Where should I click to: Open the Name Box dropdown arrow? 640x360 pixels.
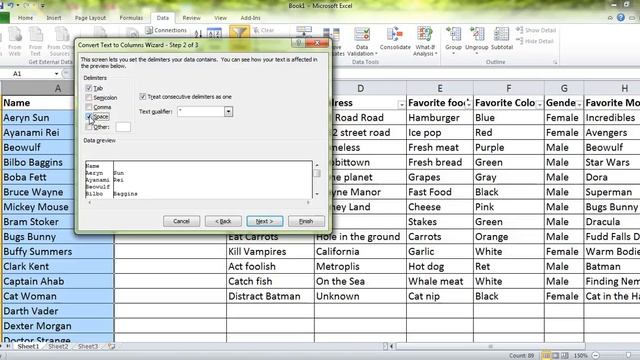point(56,73)
